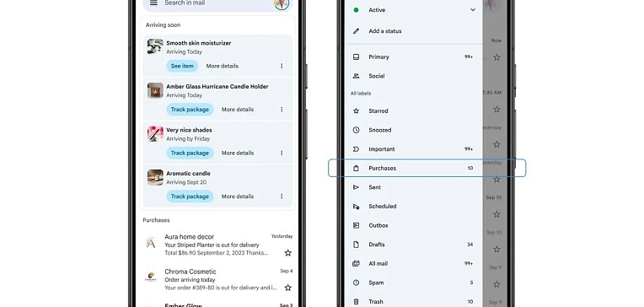Tap the Sent arrow icon
Screen dimensions: 644x307
click(356, 187)
